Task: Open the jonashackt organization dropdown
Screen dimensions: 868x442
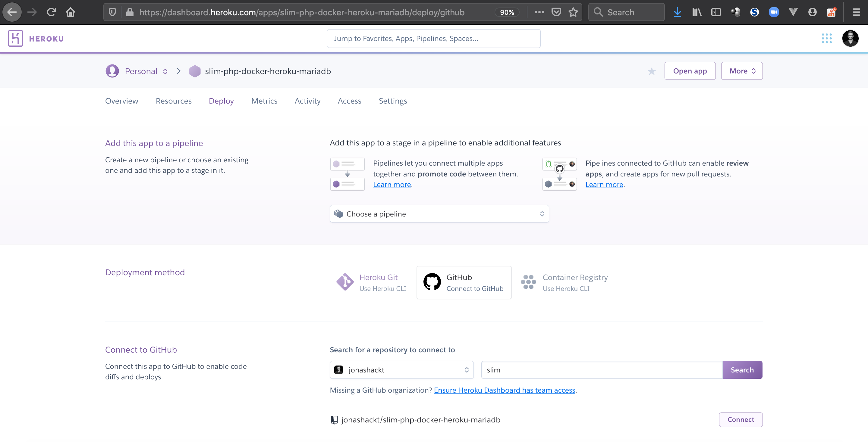Action: click(401, 370)
